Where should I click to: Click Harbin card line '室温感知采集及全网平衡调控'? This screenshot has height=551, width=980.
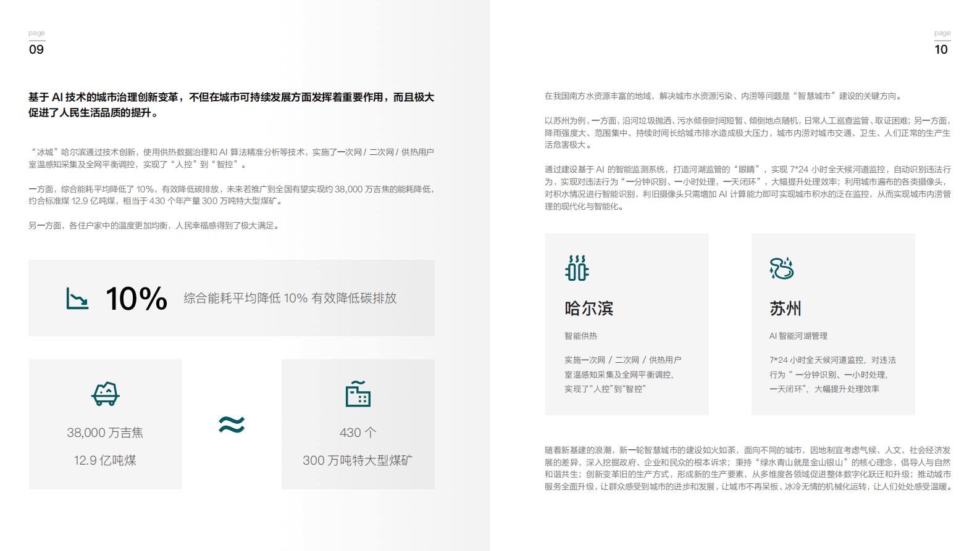click(x=619, y=375)
